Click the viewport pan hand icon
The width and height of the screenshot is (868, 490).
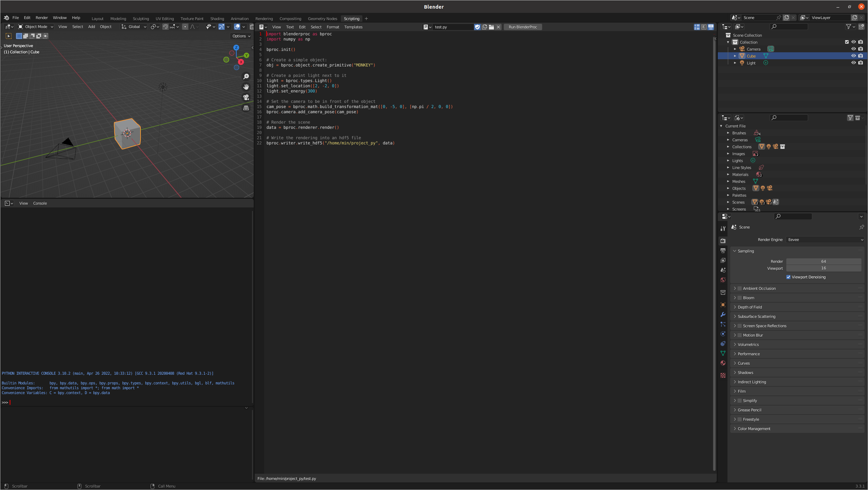(246, 87)
